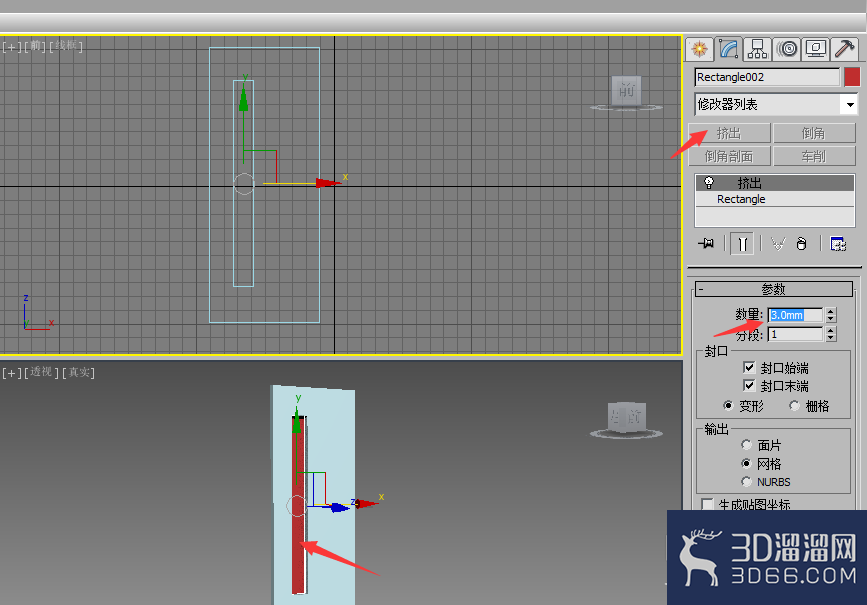This screenshot has width=867, height=605.
Task: Click Remove Modifier trash icon
Action: pyautogui.click(x=801, y=243)
